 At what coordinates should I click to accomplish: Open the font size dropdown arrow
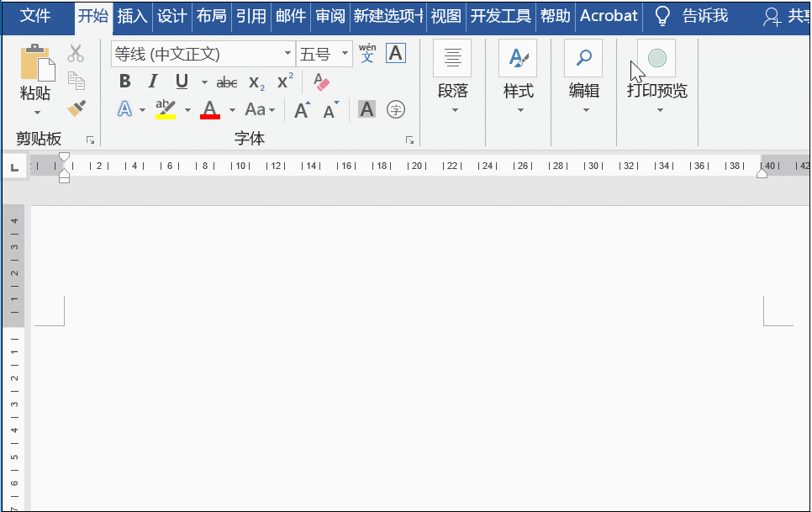point(345,53)
